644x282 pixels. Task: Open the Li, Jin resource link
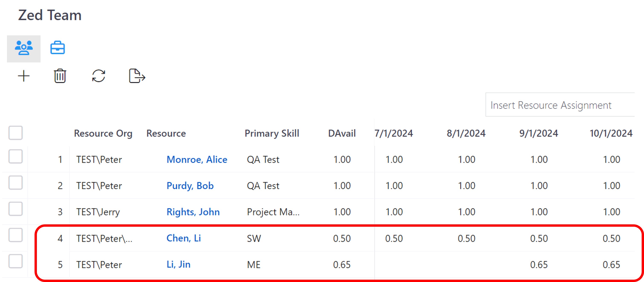(x=178, y=264)
